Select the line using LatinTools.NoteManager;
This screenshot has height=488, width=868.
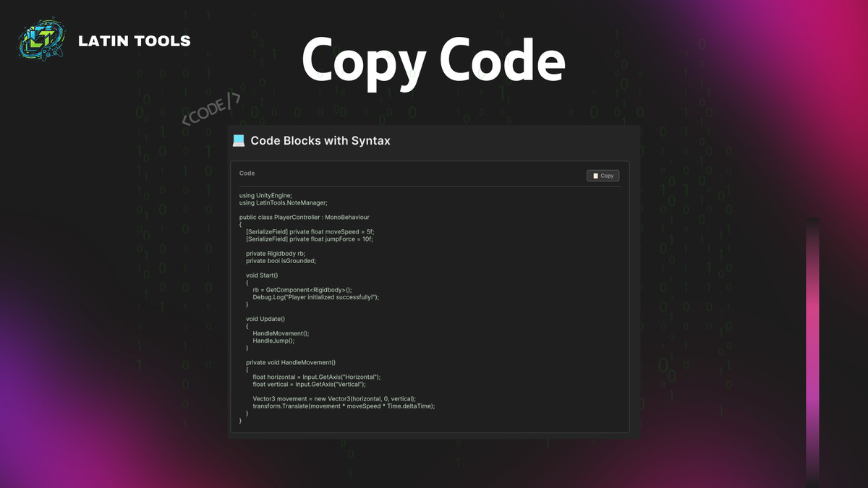(x=284, y=202)
